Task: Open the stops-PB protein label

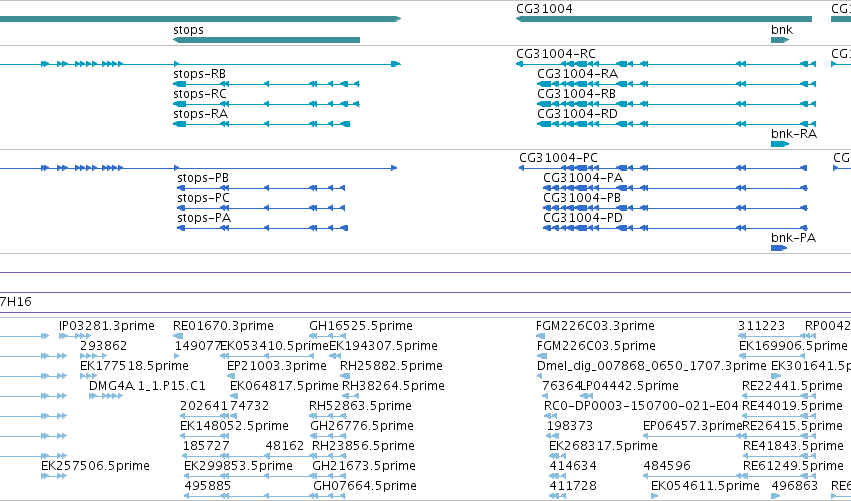Action: point(203,178)
